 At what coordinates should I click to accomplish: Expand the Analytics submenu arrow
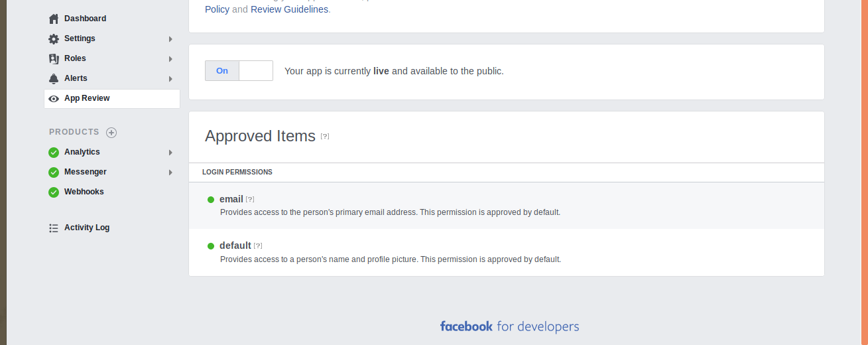tap(170, 152)
